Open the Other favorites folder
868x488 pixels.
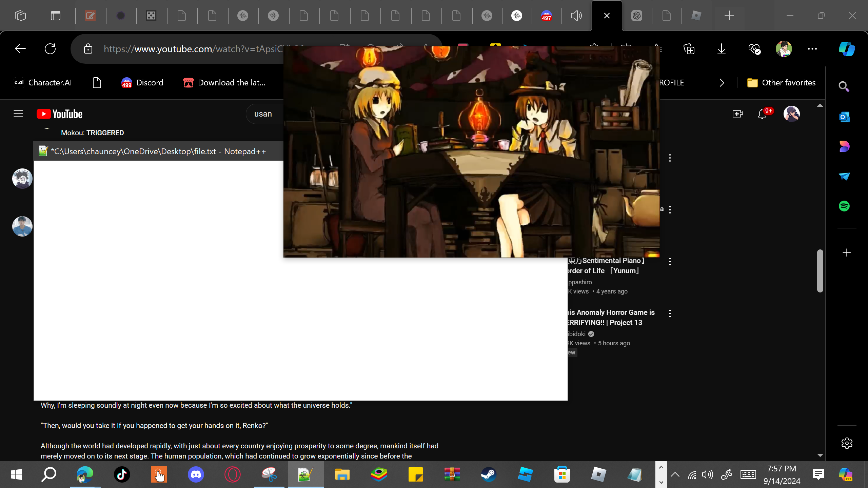[x=782, y=83]
